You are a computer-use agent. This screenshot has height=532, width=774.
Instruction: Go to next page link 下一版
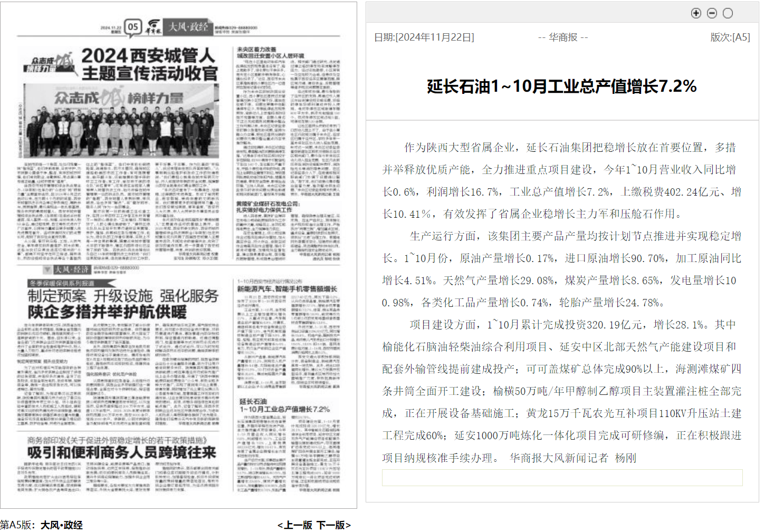(x=333, y=525)
